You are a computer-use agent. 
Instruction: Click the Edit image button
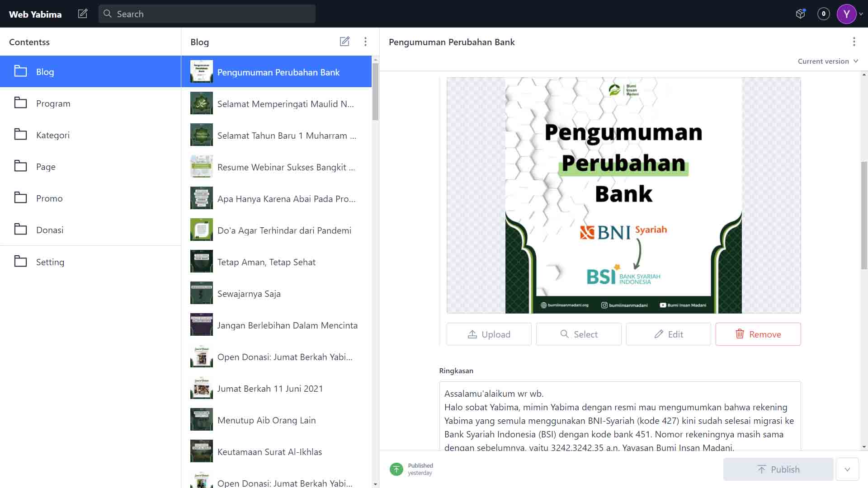click(668, 334)
